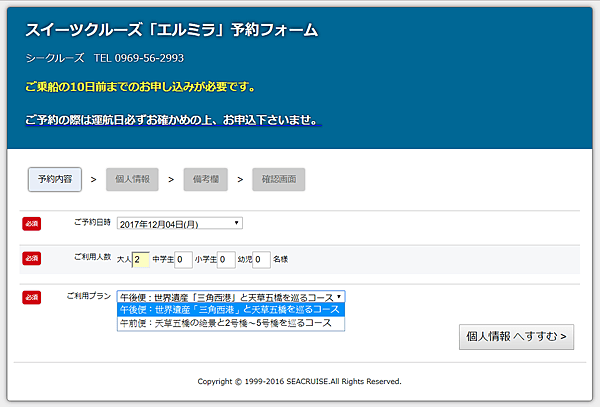Image resolution: width=600 pixels, height=407 pixels.
Task: Switch to the 確認画面 step tab
Action: coord(278,180)
